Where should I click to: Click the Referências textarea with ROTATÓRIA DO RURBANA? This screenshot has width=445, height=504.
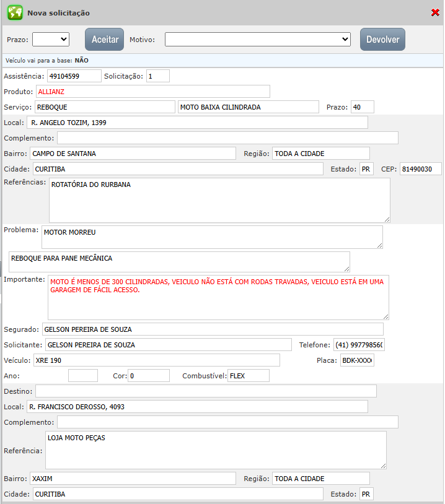tap(219, 200)
